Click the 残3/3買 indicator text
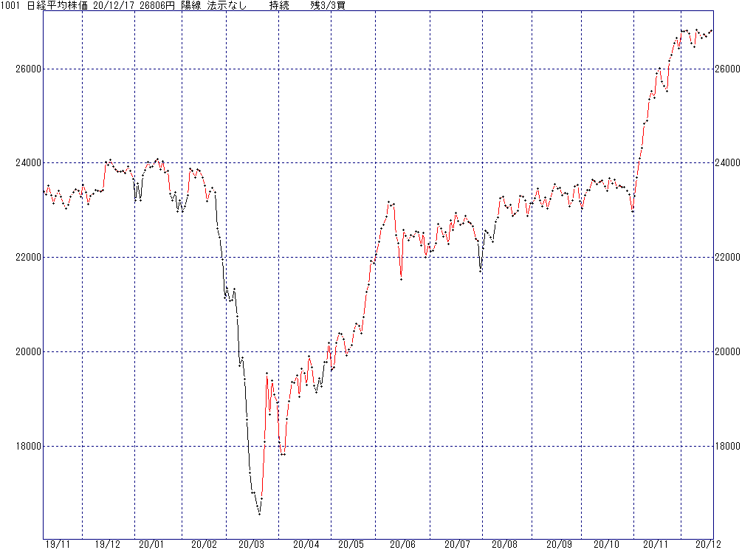 tap(328, 5)
